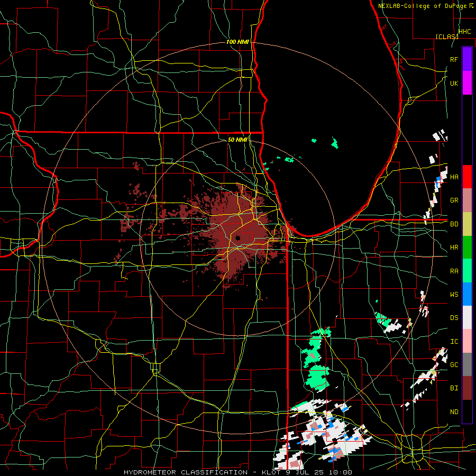
Task: Select the dusty pink GR legend swatch
Action: 467,200
